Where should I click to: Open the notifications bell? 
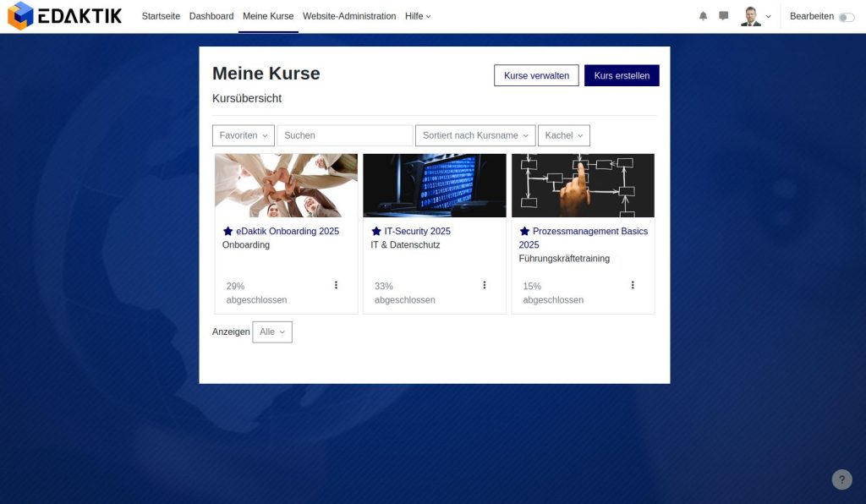(x=703, y=16)
